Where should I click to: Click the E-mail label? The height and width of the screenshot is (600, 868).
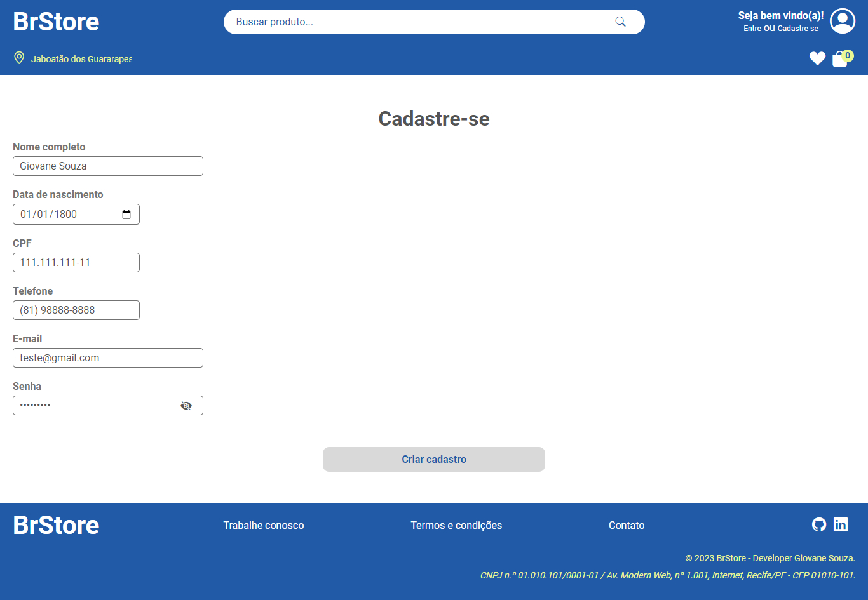click(x=27, y=338)
